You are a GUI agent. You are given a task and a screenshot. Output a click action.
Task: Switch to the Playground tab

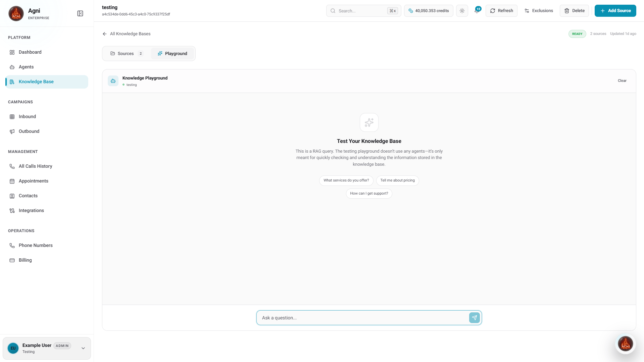tap(172, 54)
